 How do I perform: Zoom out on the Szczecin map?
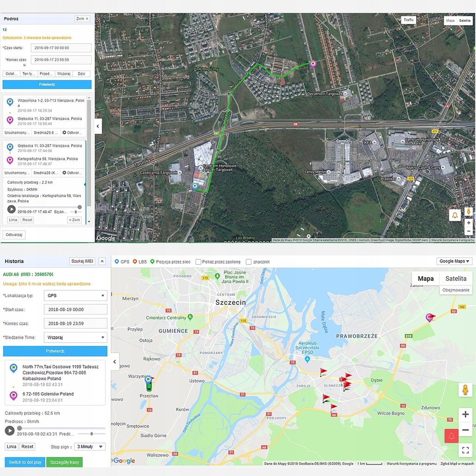pyautogui.click(x=465, y=430)
